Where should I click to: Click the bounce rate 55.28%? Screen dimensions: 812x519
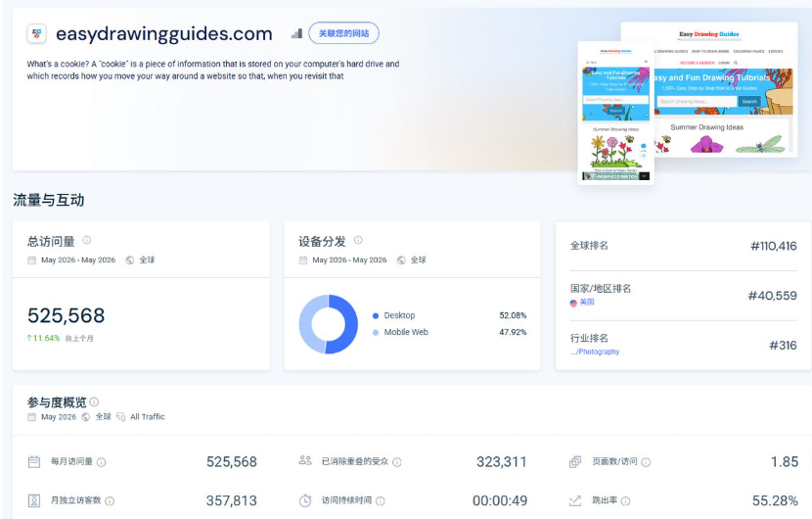[775, 500]
